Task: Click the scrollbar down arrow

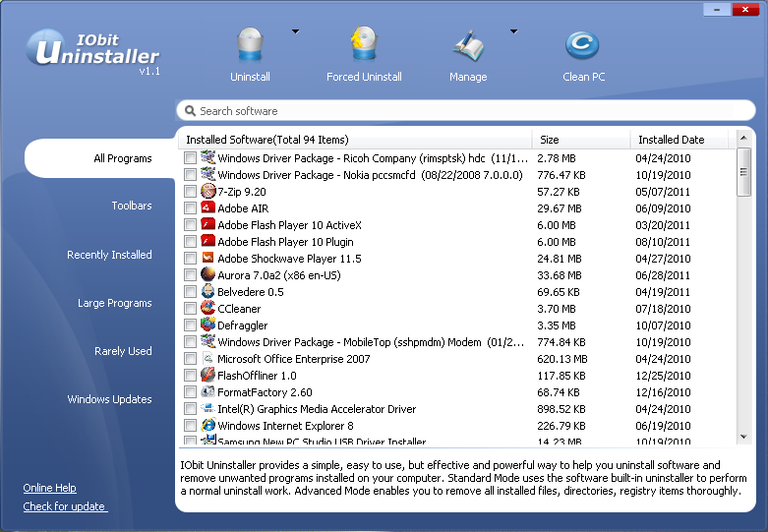Action: tap(743, 437)
